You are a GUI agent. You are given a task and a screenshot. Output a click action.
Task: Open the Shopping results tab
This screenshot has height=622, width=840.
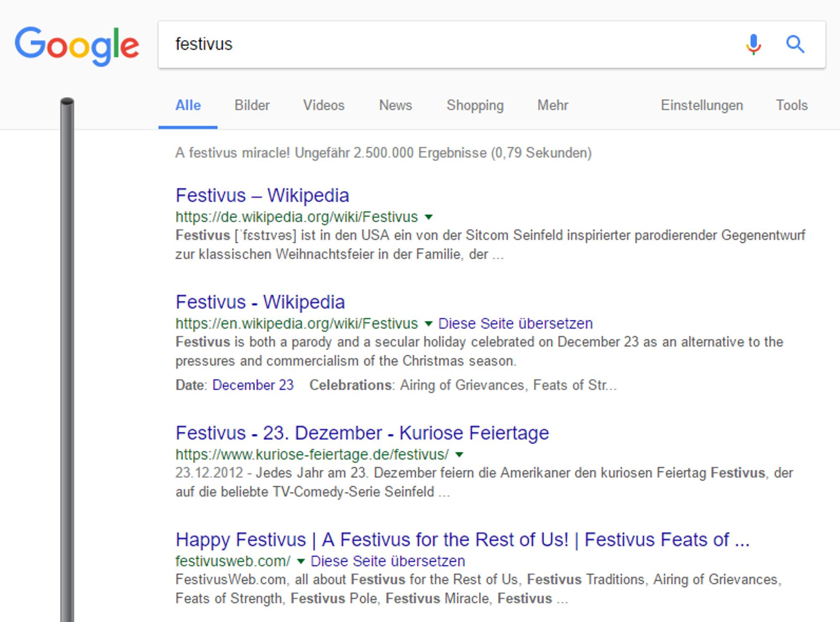point(475,105)
